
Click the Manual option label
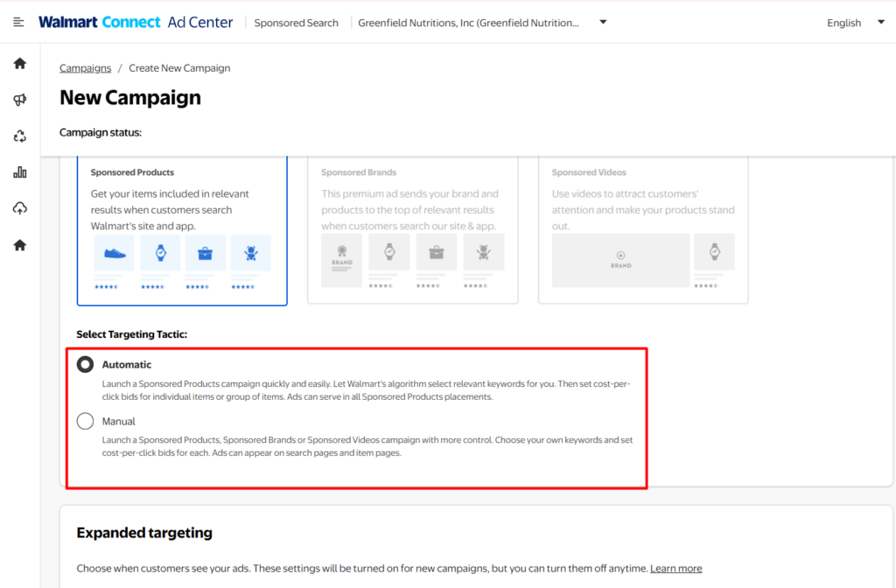click(x=119, y=421)
